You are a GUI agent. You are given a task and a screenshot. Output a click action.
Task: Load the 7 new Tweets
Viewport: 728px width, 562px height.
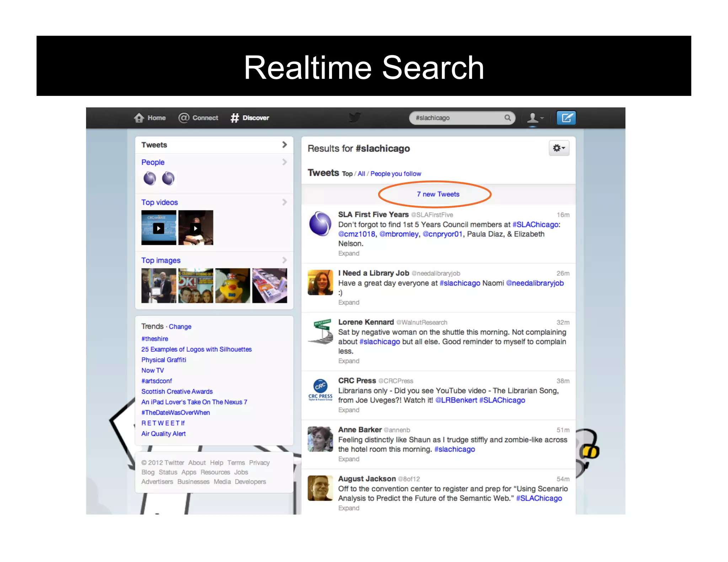(438, 194)
